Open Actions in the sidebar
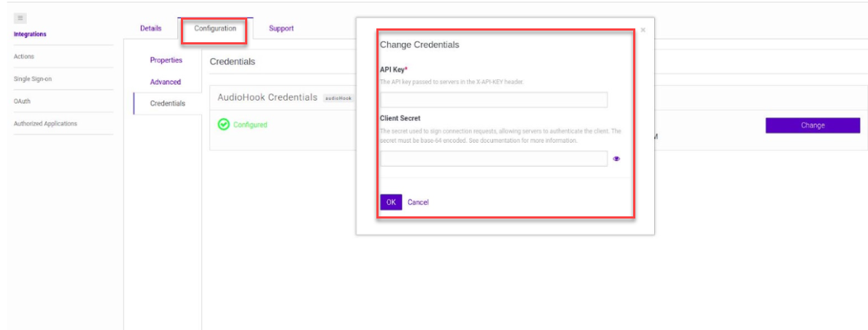 24,57
